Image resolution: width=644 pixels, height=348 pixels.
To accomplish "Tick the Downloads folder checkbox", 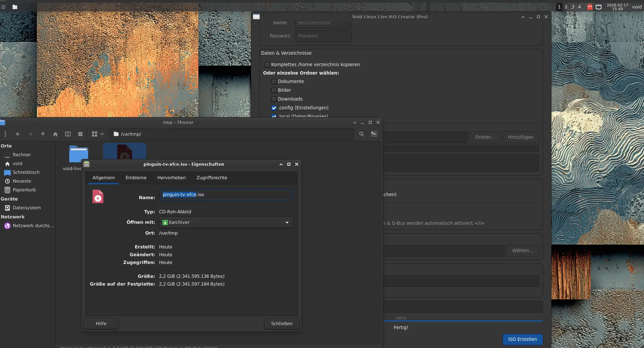I will [274, 99].
